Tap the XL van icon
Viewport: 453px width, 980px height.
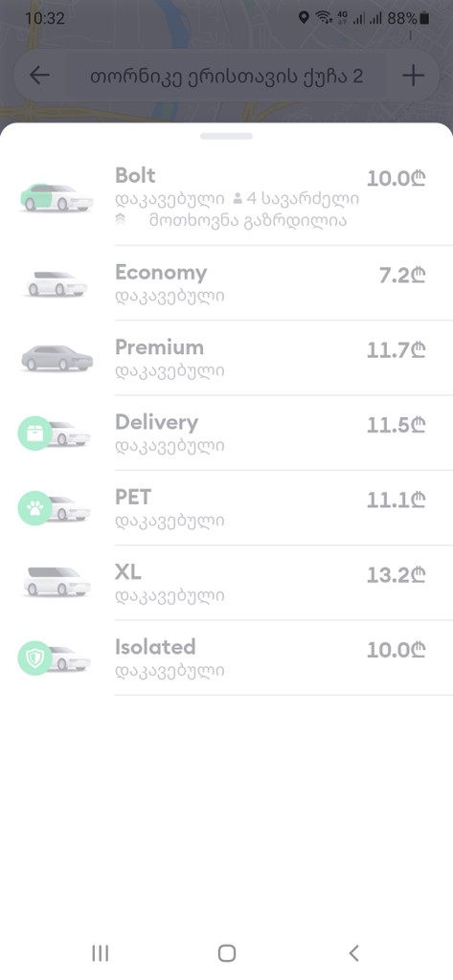pos(57,581)
